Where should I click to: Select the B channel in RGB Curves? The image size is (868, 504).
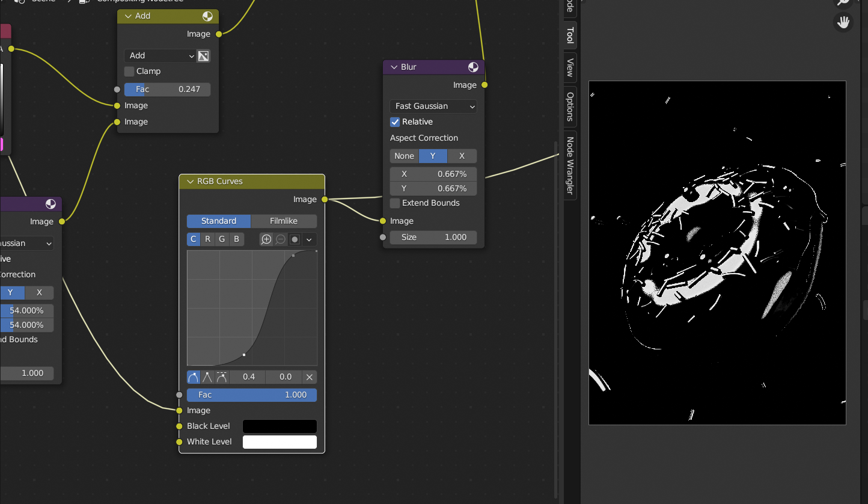pos(236,239)
